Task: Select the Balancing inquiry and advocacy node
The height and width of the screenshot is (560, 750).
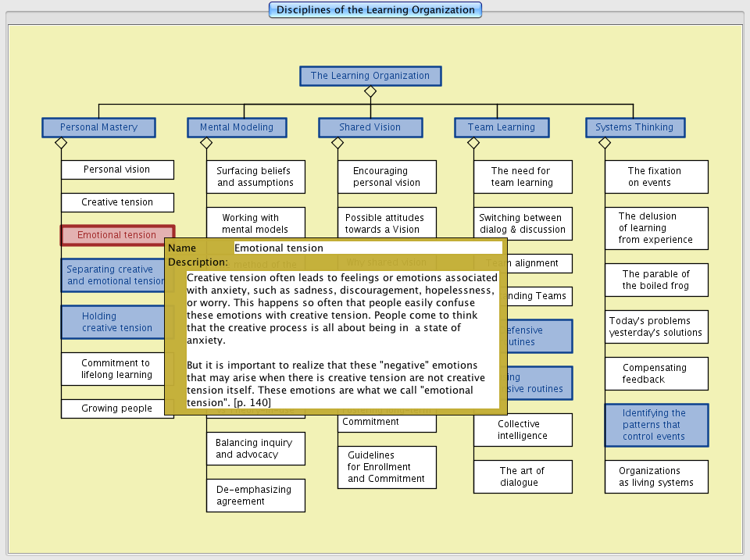Action: pos(255,448)
